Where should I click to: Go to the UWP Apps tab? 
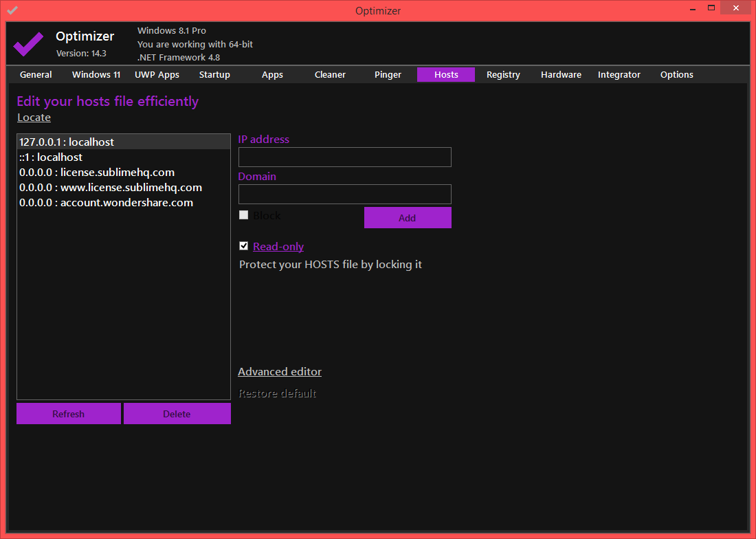157,74
